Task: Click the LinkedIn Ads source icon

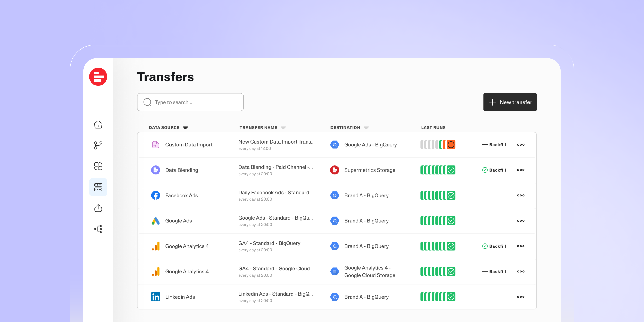Action: [155, 297]
